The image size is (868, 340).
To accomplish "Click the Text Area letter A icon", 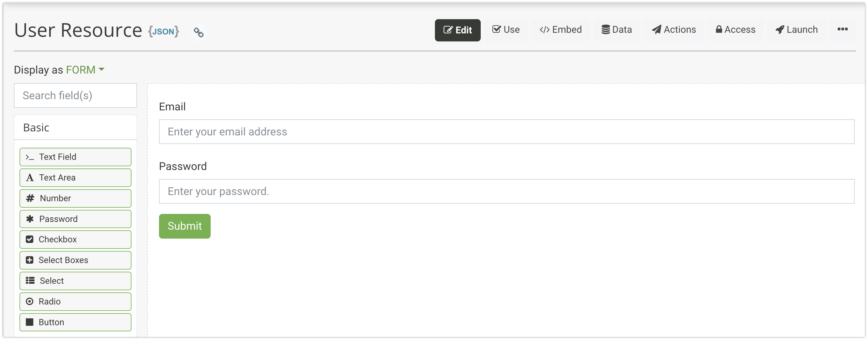I will pyautogui.click(x=30, y=177).
